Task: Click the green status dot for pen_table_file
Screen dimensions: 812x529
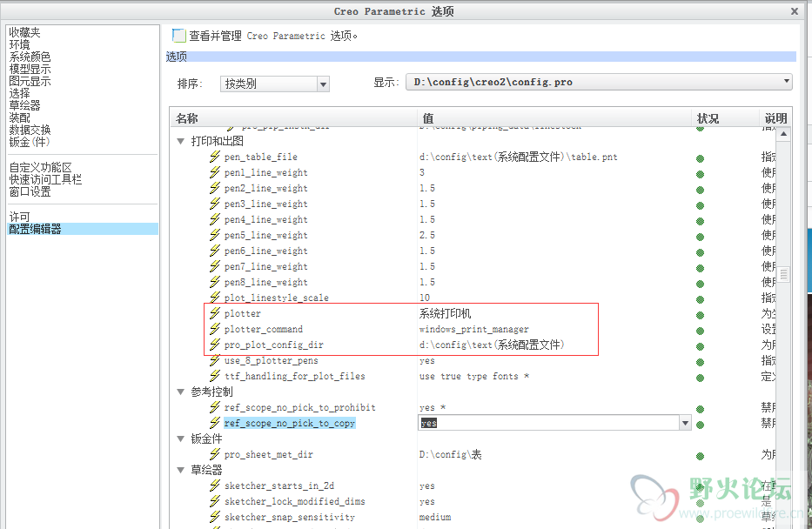Action: tap(700, 158)
